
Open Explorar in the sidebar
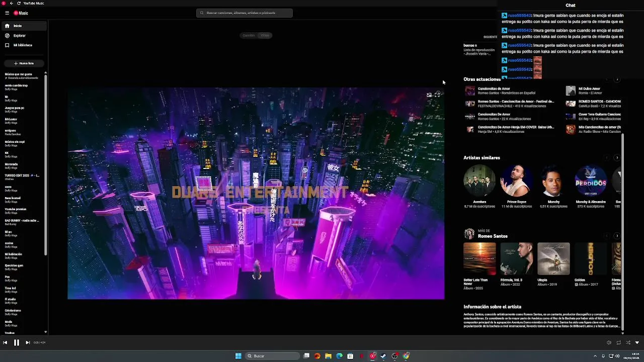coord(24,36)
